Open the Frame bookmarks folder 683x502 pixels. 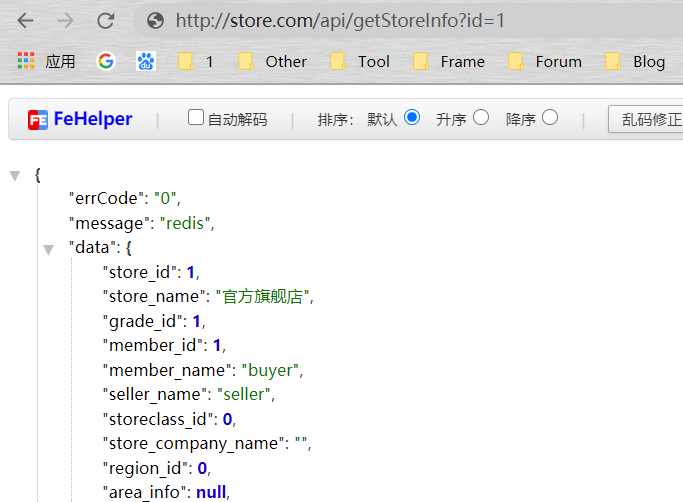coord(449,61)
